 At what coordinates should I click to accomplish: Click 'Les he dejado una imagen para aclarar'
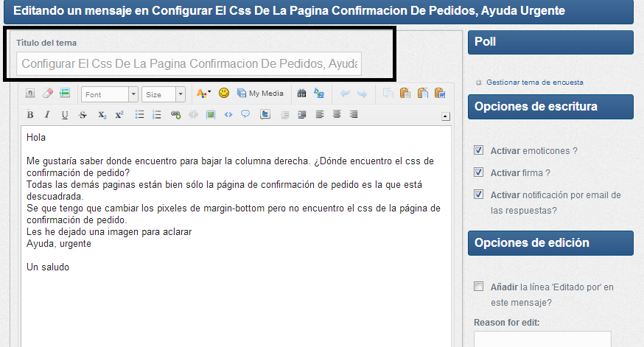point(109,232)
